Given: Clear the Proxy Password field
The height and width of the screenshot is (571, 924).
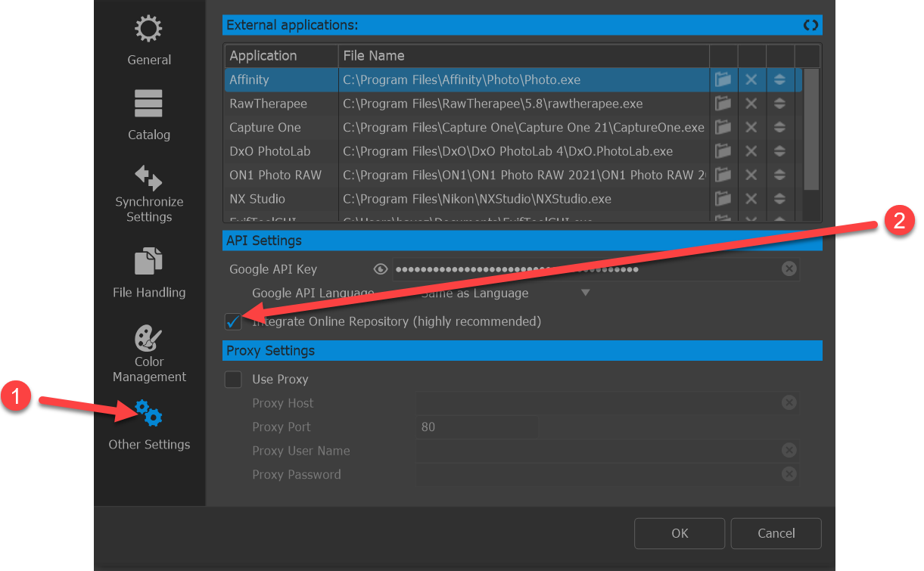Looking at the screenshot, I should 789,475.
